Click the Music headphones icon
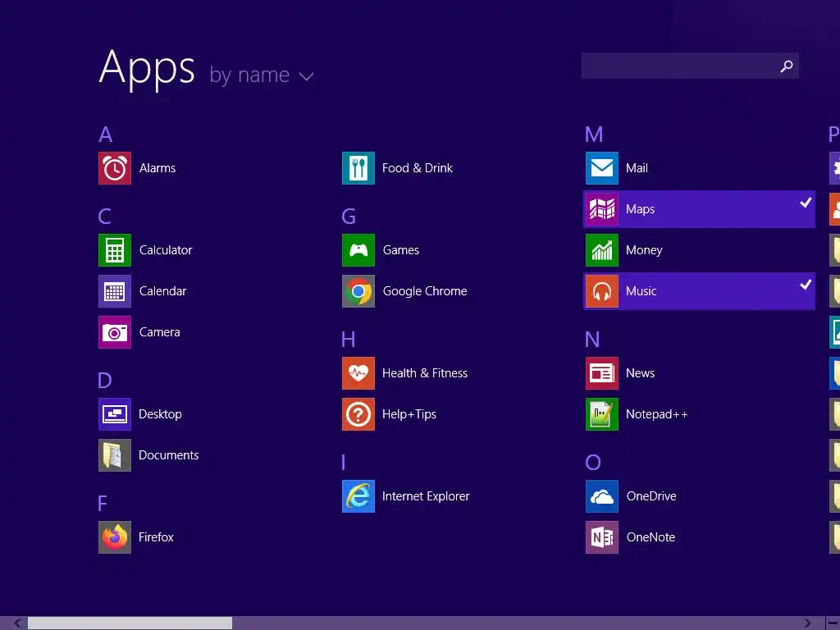The image size is (840, 630). click(x=602, y=291)
